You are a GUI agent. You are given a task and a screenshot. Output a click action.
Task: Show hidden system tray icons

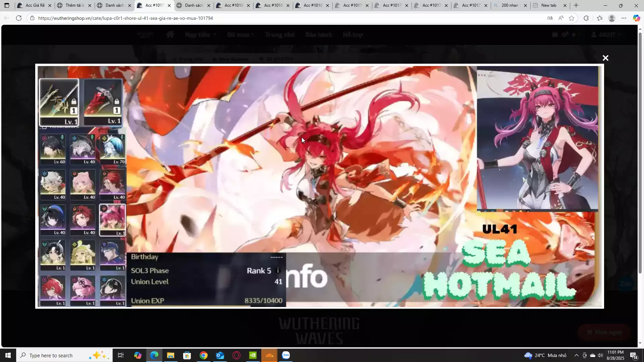pos(576,355)
